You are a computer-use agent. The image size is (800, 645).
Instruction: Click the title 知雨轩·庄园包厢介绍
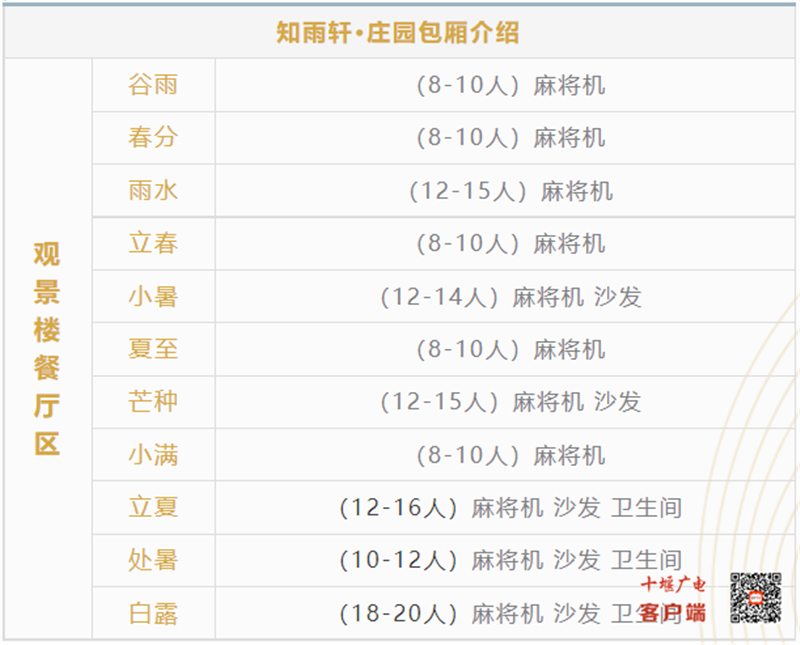point(397,33)
